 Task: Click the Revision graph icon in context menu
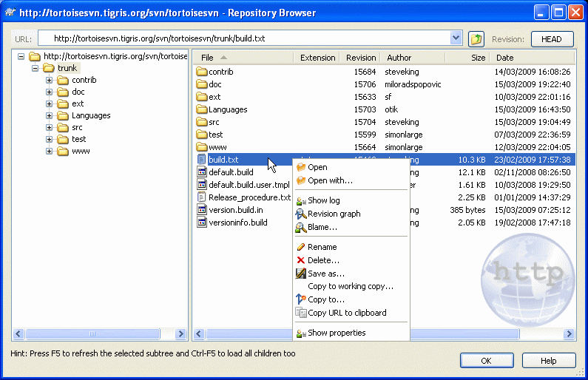pyautogui.click(x=301, y=214)
